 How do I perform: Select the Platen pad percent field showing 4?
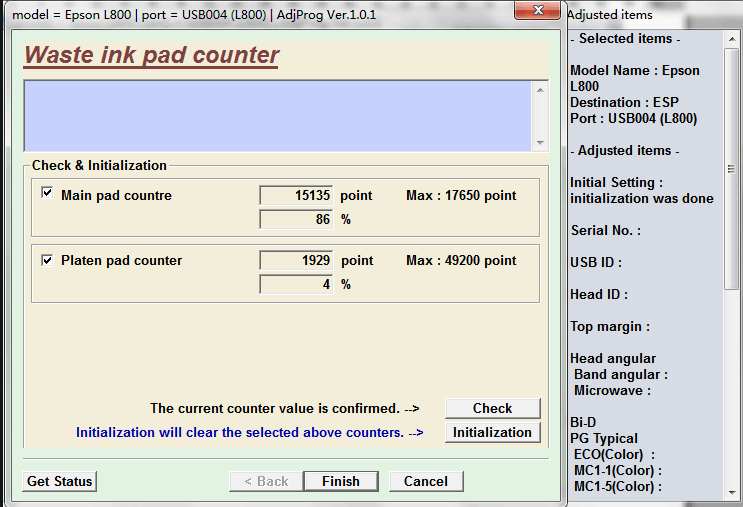(296, 284)
